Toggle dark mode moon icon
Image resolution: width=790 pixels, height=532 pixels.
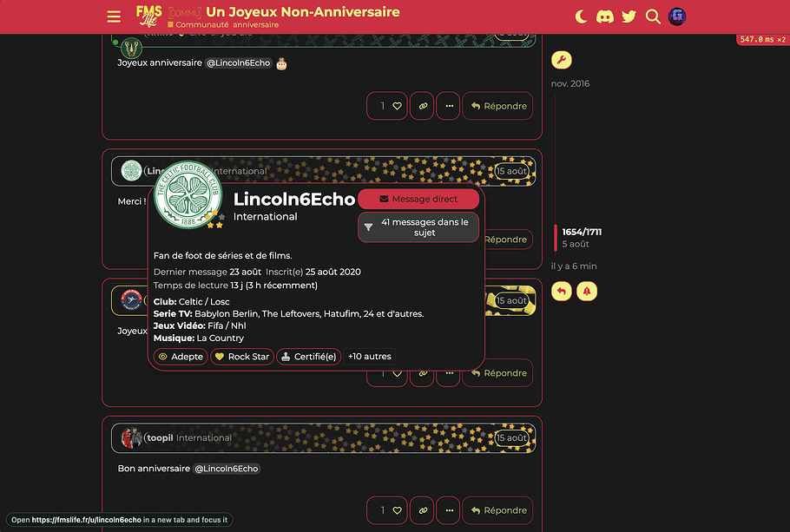(x=581, y=16)
